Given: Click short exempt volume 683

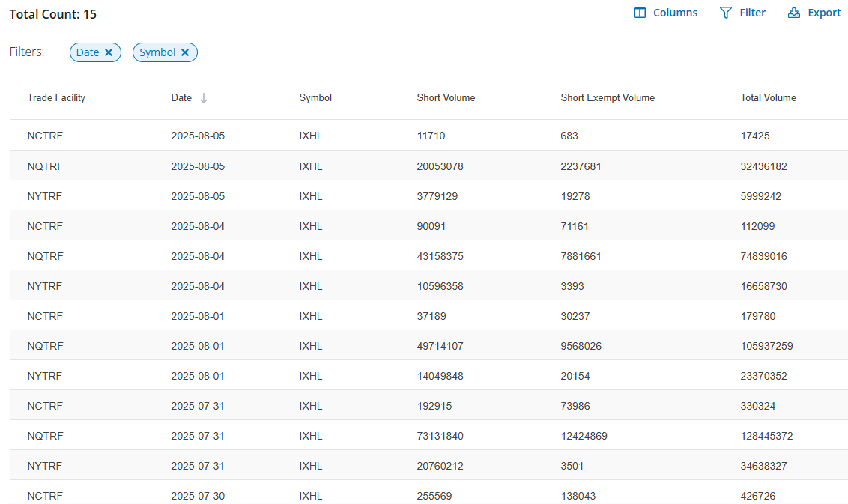Looking at the screenshot, I should tap(569, 136).
